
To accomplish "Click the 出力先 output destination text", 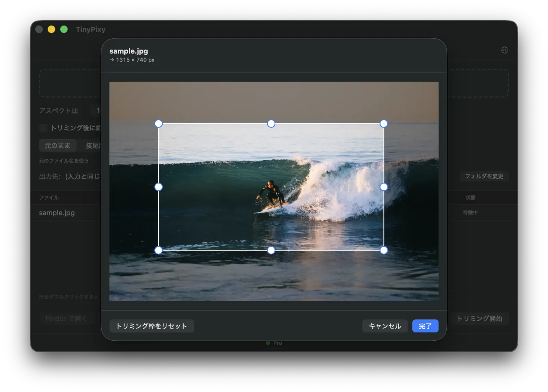I will tap(69, 176).
